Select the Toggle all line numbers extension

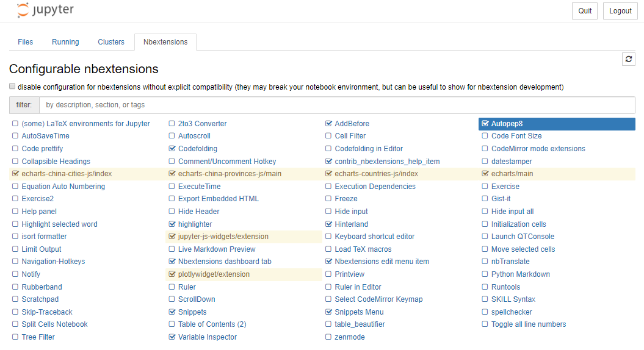click(529, 324)
